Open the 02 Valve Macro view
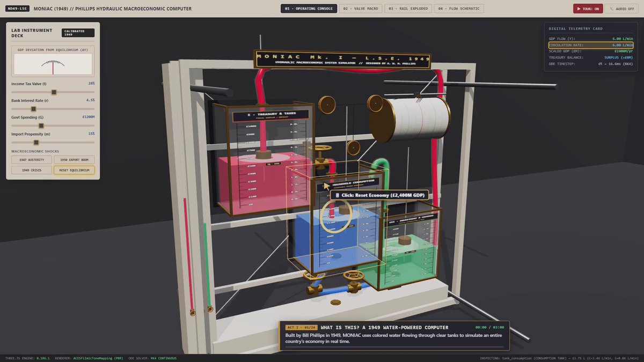The width and height of the screenshot is (644, 362). (x=361, y=9)
